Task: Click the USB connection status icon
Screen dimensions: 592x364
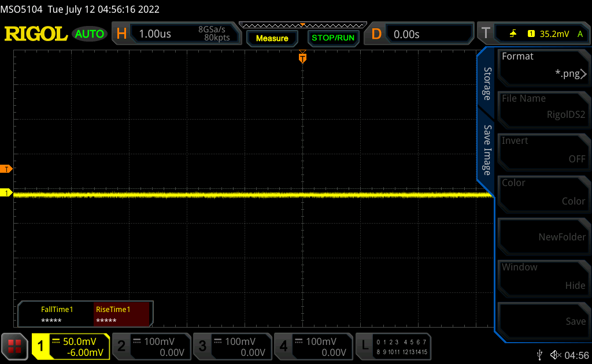Action: [x=539, y=354]
